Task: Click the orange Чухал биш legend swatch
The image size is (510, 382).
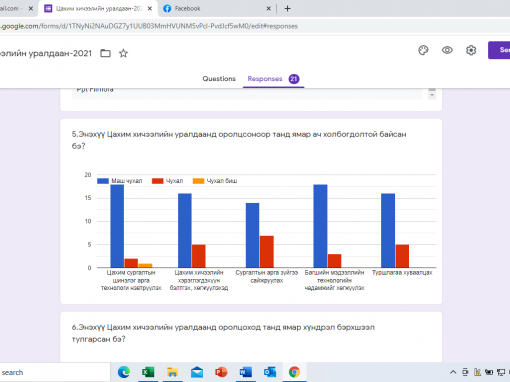Action: tap(198, 181)
